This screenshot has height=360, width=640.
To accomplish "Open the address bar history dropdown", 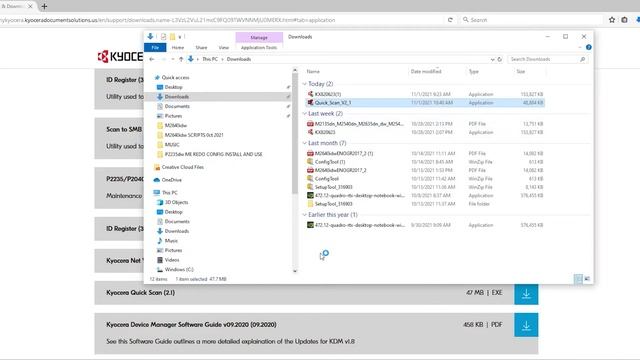I will click(492, 59).
